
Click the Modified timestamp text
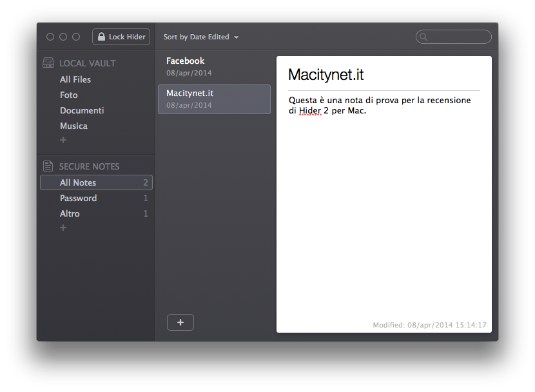click(429, 325)
